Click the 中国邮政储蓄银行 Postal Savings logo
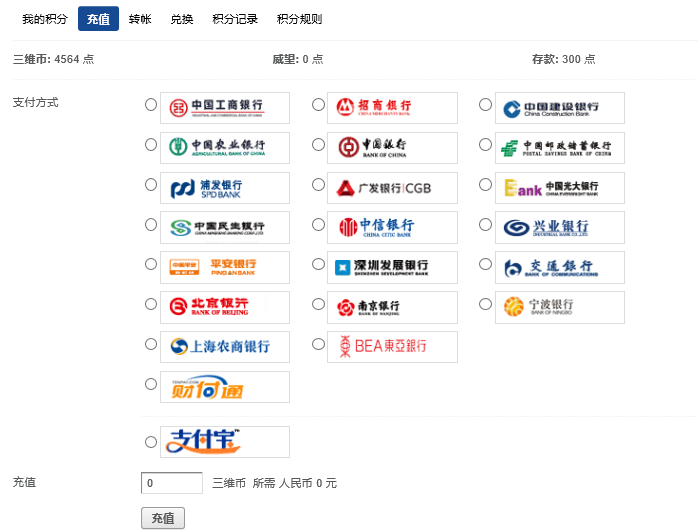 [x=560, y=148]
